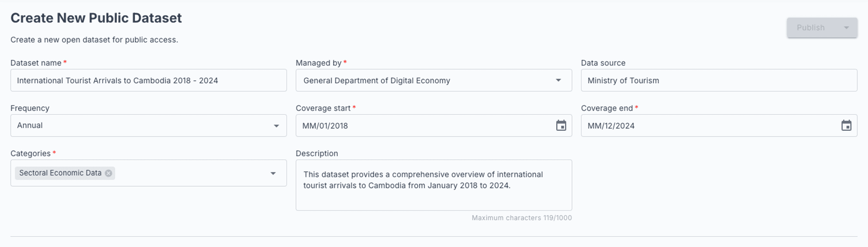Open the General Department of Digital Economy selector

pos(434,80)
